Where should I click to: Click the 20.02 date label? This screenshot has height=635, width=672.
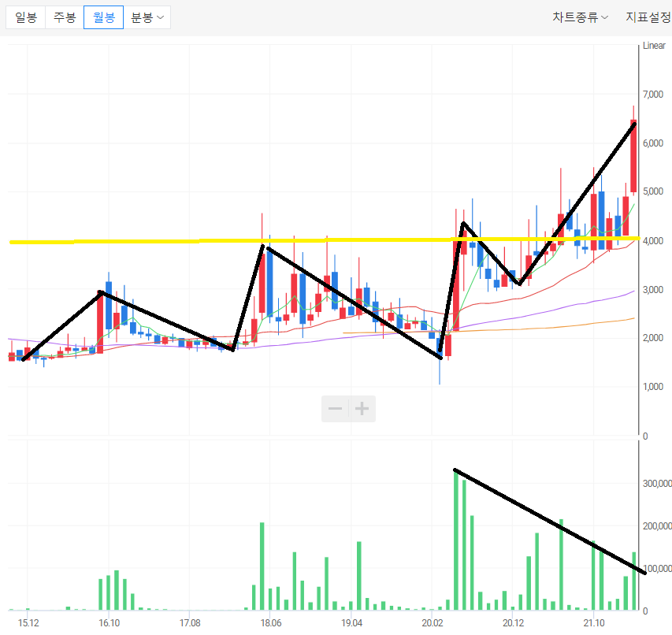[432, 623]
